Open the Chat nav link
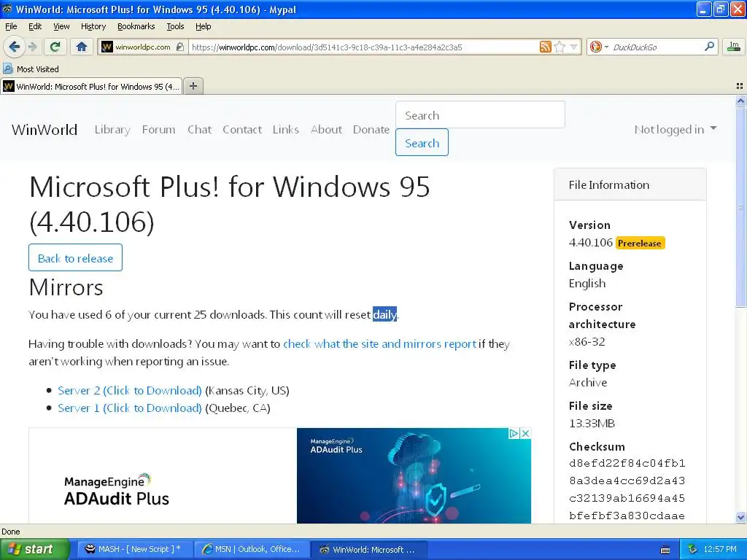Image resolution: width=747 pixels, height=560 pixels. [x=200, y=130]
